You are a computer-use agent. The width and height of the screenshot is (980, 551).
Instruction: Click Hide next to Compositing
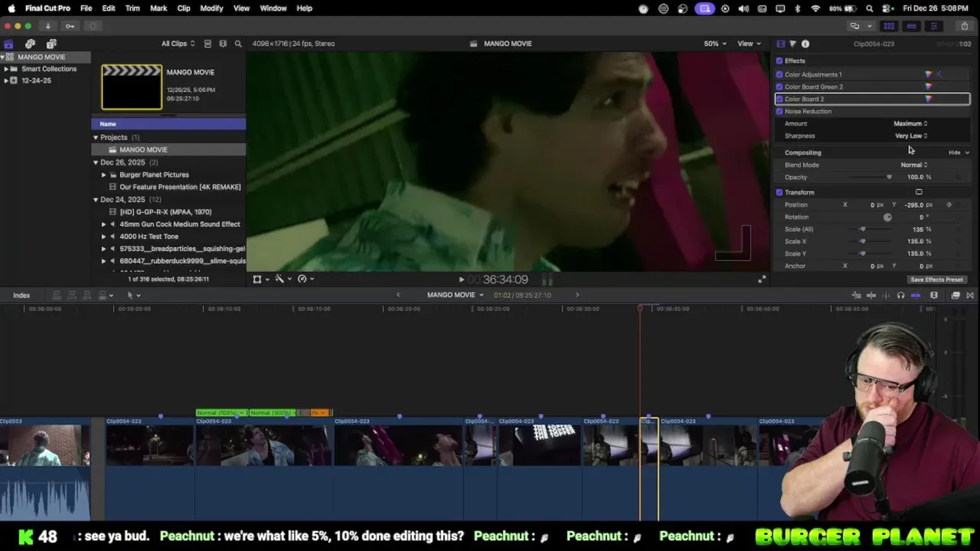955,152
